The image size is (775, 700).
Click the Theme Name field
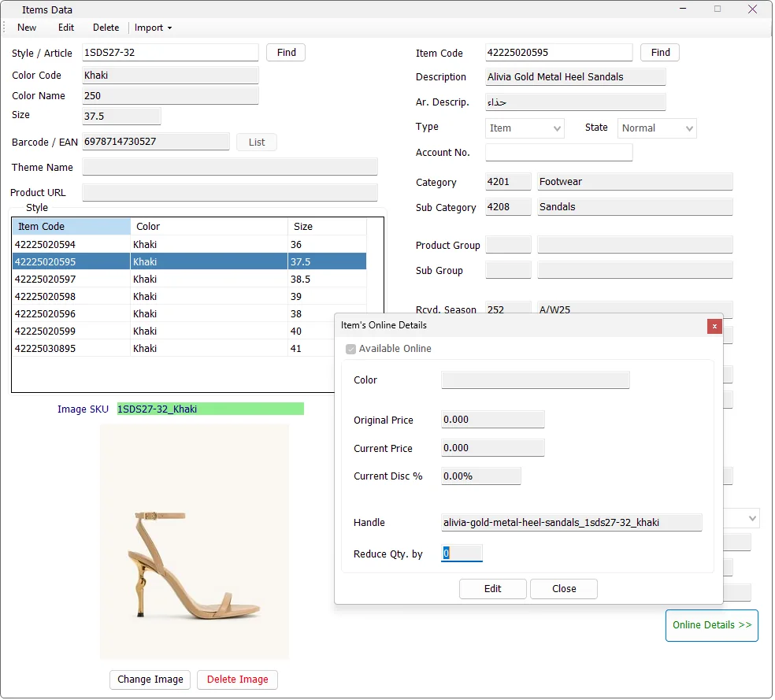pyautogui.click(x=230, y=167)
